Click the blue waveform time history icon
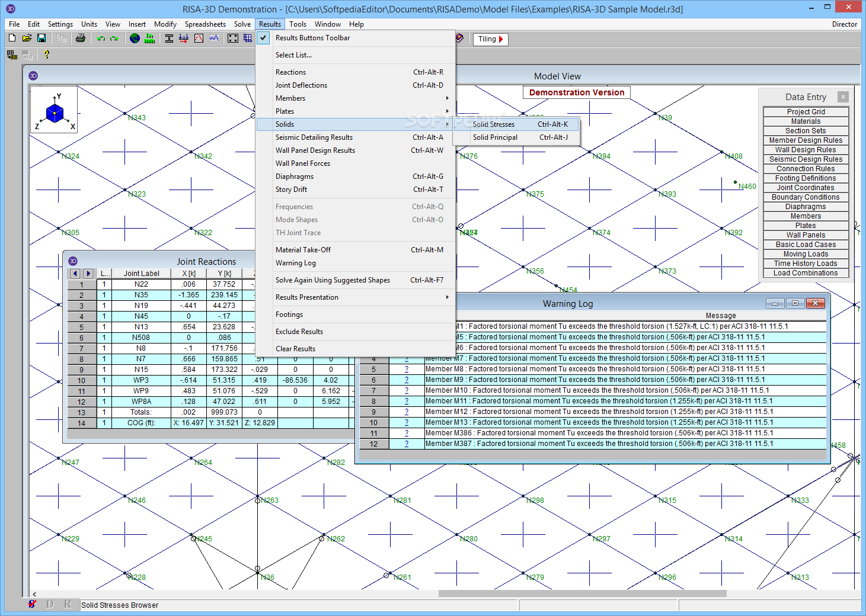The height and width of the screenshot is (616, 866). [214, 38]
